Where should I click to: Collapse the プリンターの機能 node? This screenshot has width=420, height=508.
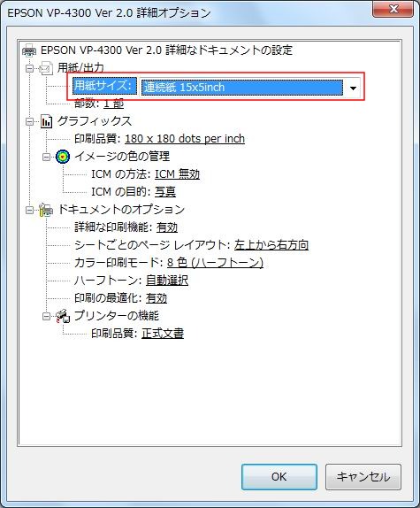pos(47,316)
